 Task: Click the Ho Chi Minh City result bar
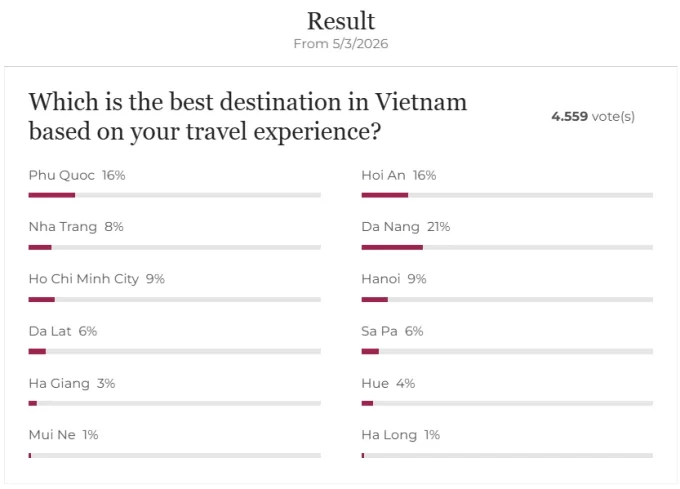point(174,299)
